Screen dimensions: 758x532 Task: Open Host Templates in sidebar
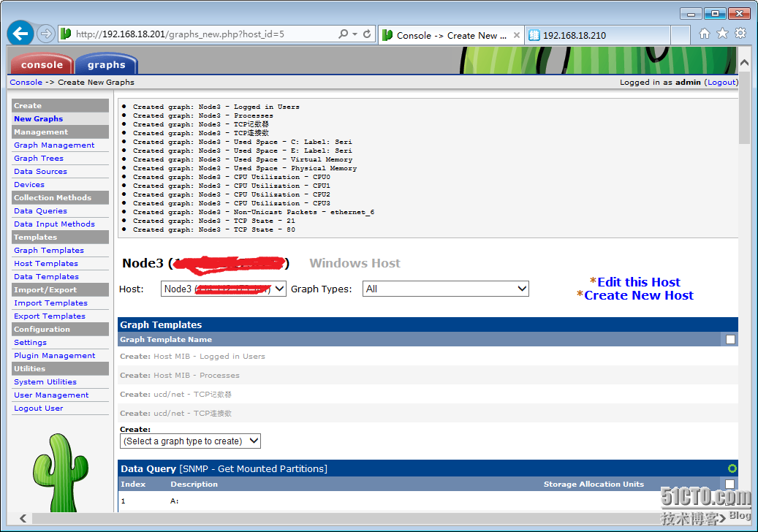pos(46,263)
